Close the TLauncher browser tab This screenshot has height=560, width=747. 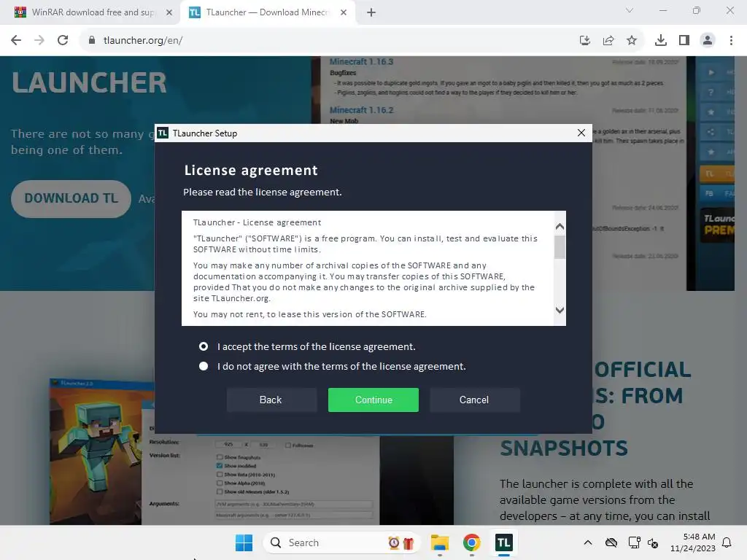click(x=344, y=12)
